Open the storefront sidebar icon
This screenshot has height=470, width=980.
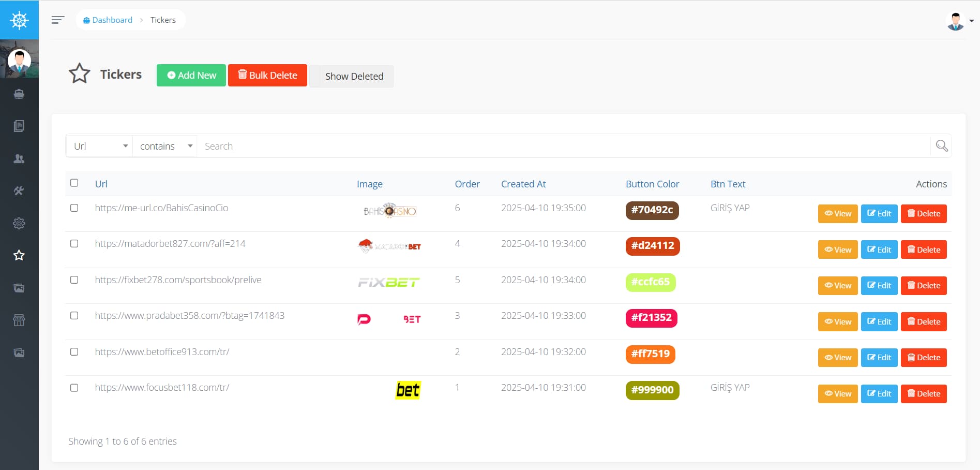(19, 320)
